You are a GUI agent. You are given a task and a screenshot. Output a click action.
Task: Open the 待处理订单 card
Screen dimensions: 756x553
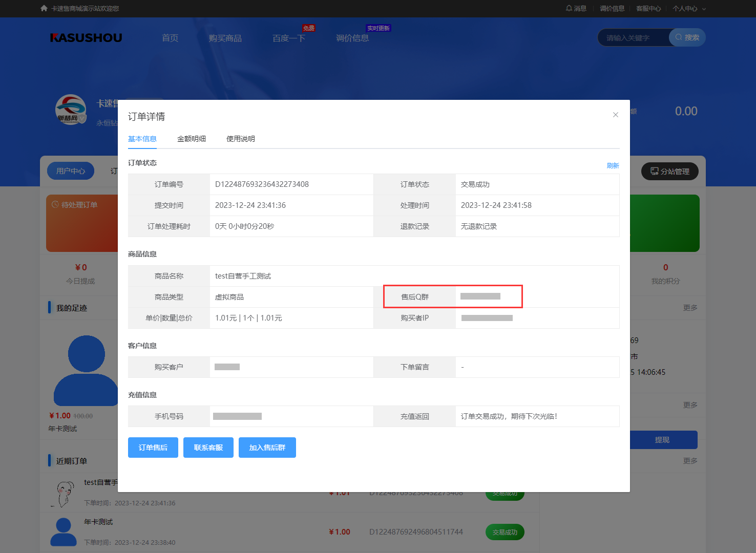pyautogui.click(x=82, y=223)
